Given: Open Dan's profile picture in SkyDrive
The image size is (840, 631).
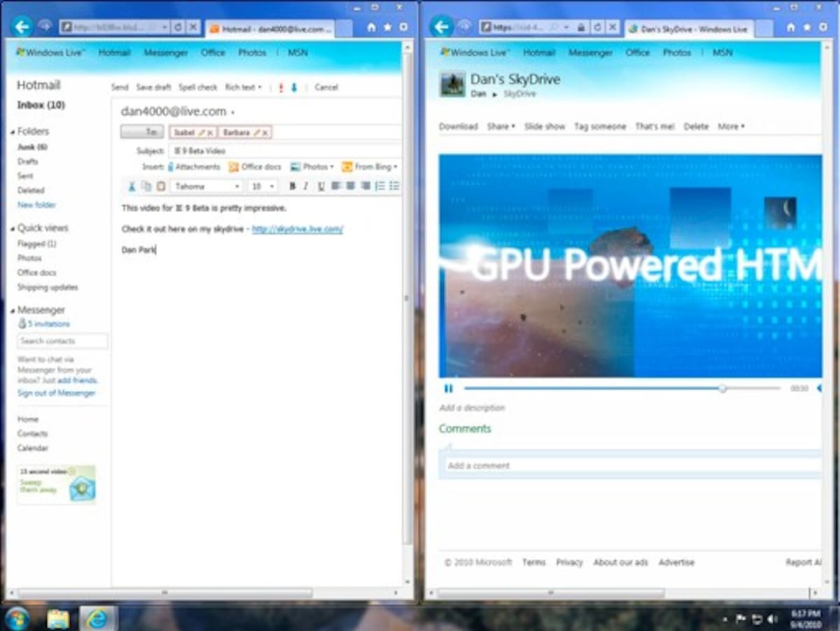Looking at the screenshot, I should (452, 85).
